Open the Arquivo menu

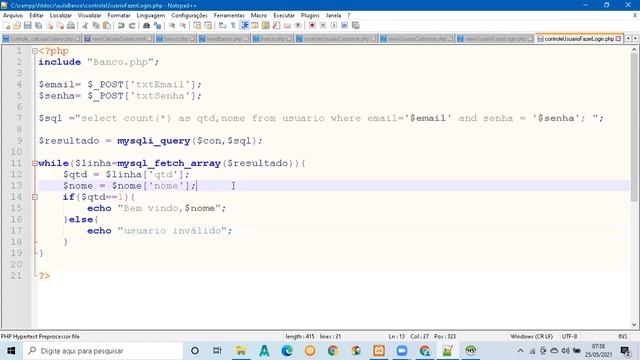pyautogui.click(x=13, y=15)
